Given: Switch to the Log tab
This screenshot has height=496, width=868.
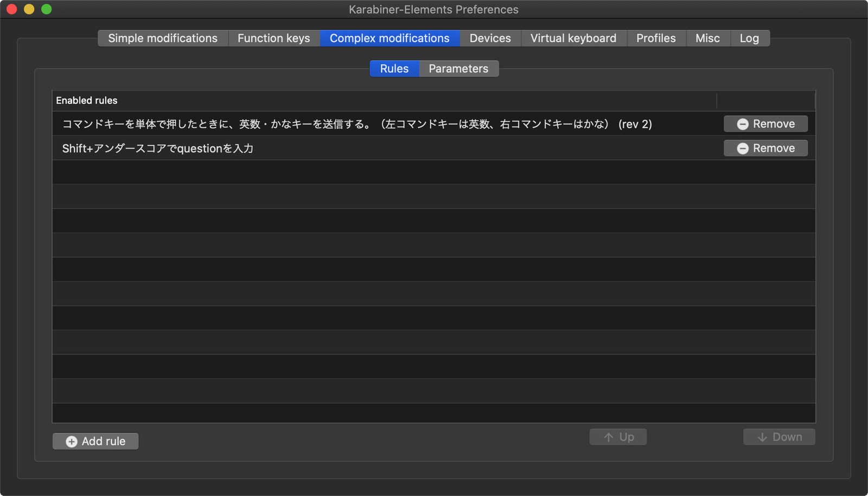Looking at the screenshot, I should pos(749,38).
